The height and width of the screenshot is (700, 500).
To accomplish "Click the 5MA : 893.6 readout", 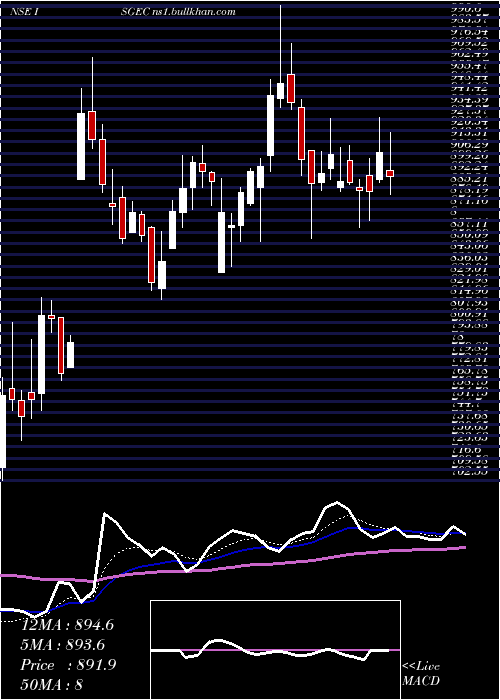I will point(63,645).
